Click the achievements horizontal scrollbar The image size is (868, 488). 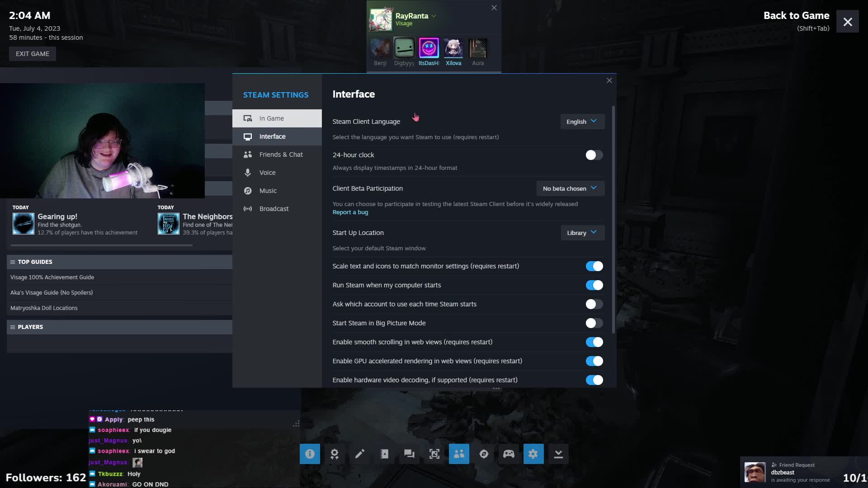coord(102,245)
